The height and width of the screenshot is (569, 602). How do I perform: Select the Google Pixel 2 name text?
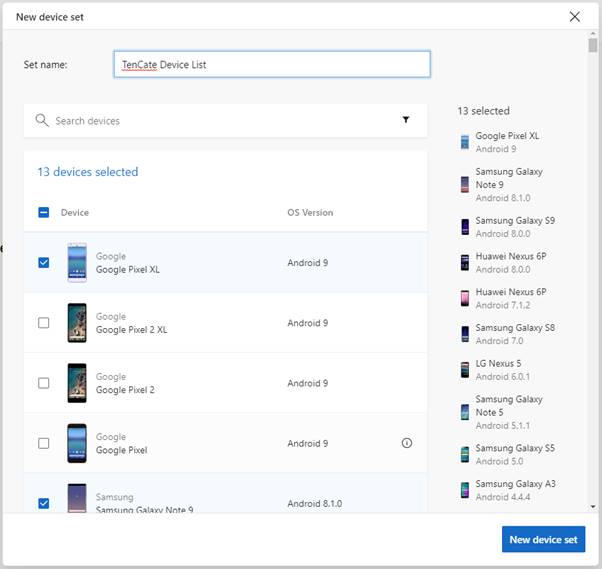point(125,390)
